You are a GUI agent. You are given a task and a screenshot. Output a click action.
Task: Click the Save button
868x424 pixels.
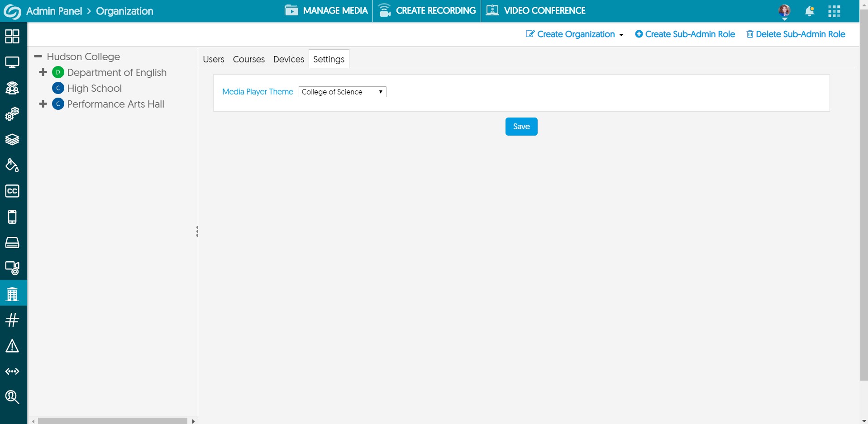point(521,127)
